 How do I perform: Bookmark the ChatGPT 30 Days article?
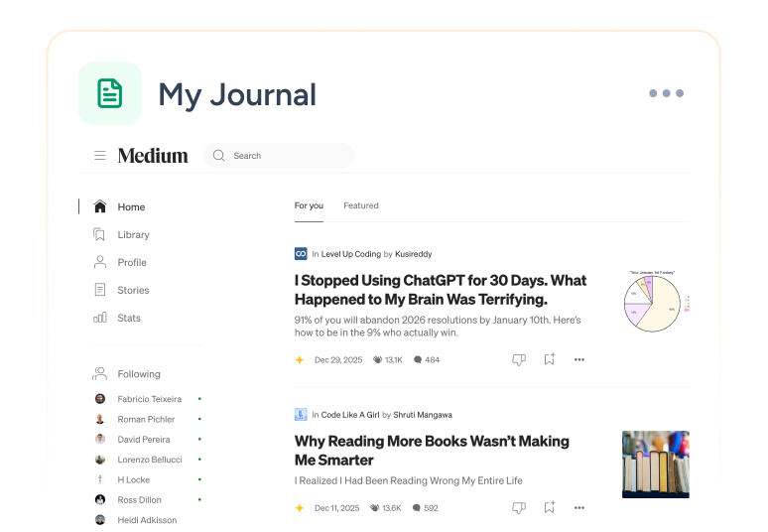point(549,359)
